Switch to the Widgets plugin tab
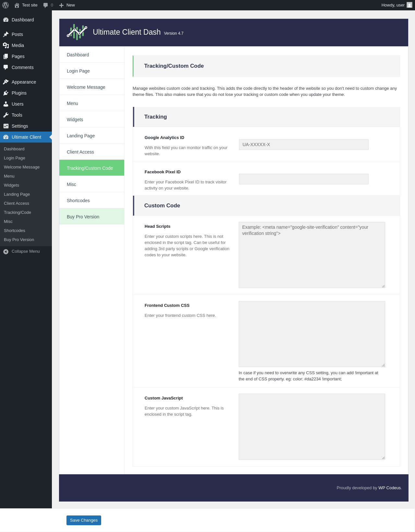Screen dimensions: 415x532 [x=92, y=119]
